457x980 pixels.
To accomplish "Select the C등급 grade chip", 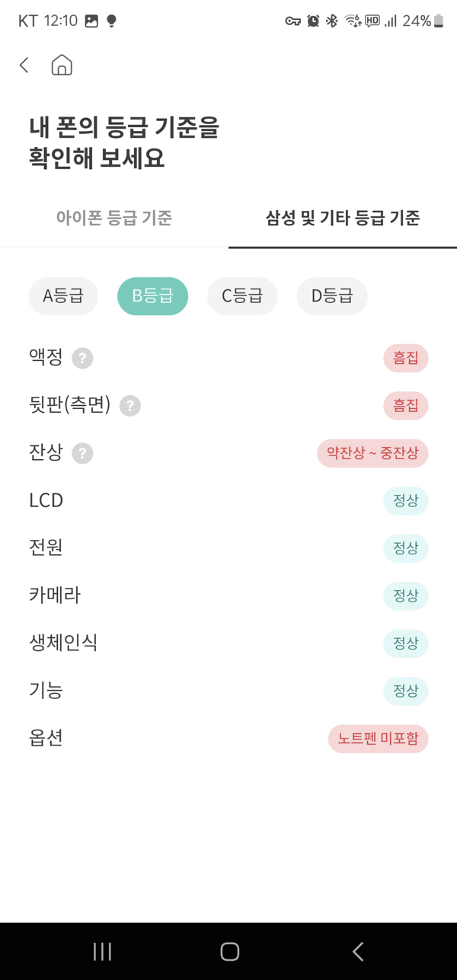I will 242,296.
